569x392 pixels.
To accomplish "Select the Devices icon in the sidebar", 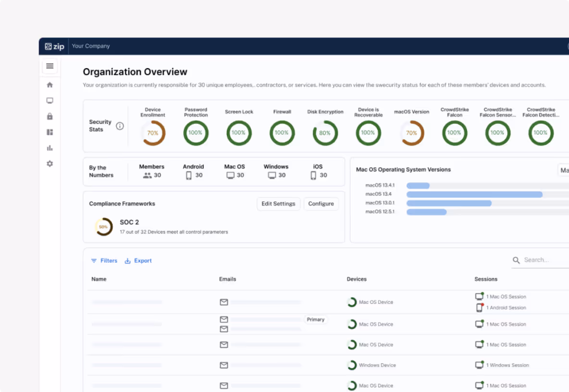I will 49,100.
